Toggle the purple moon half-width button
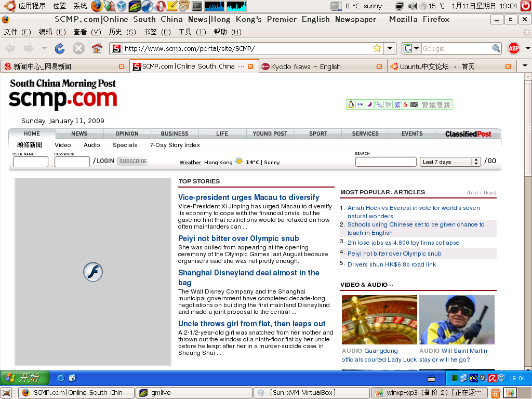Screen dimensions: 532x399 (x=369, y=104)
